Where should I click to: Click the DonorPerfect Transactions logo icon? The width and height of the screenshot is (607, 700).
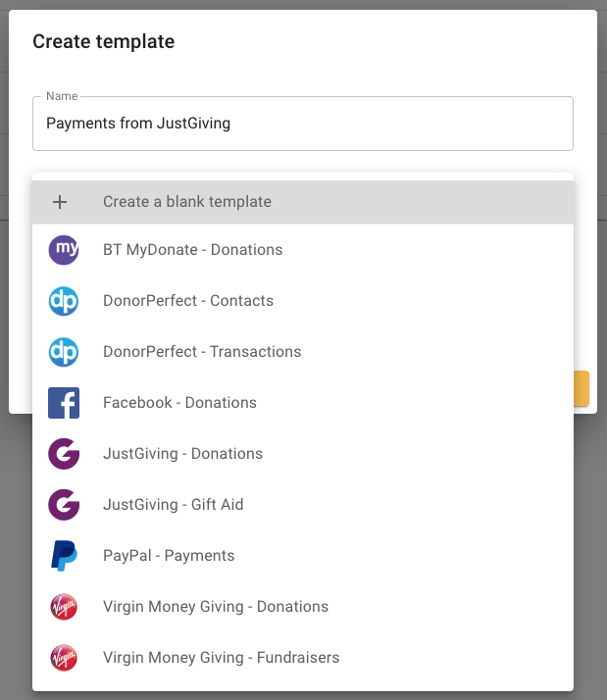tap(64, 352)
